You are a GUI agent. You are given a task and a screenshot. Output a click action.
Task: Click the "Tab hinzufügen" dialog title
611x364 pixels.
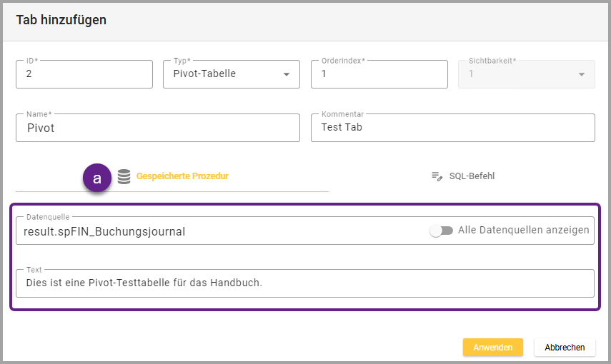tap(61, 20)
